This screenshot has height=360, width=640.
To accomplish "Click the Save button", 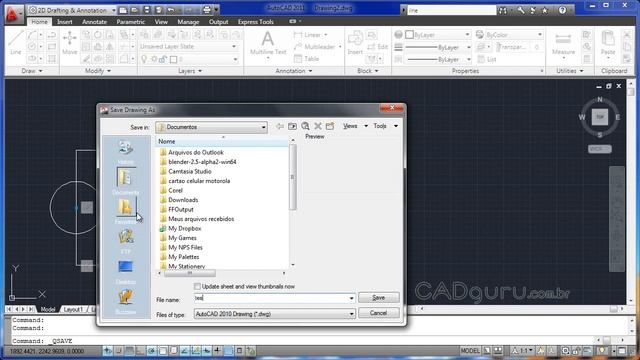I will (378, 298).
